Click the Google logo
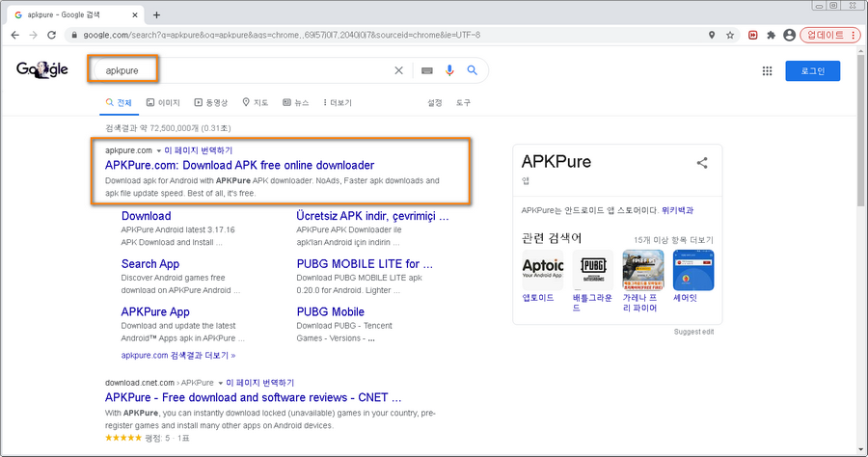Image resolution: width=868 pixels, height=457 pixels. 42,69
